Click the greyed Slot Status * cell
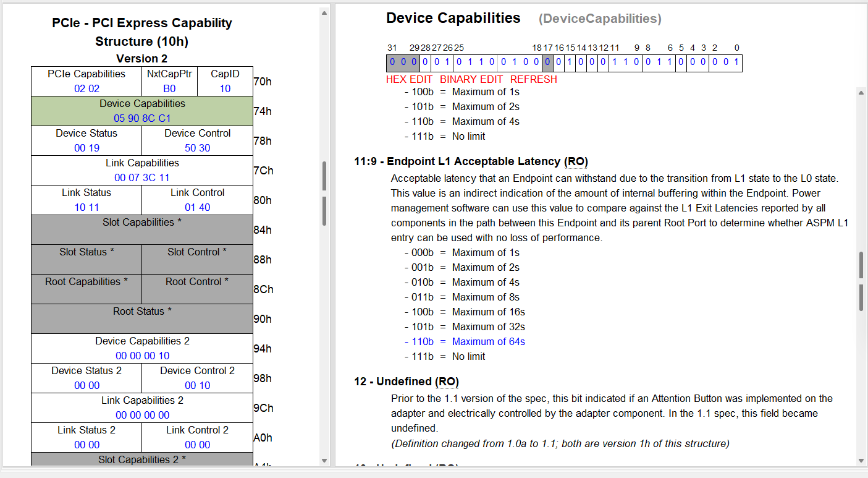This screenshot has height=478, width=868. click(x=86, y=259)
